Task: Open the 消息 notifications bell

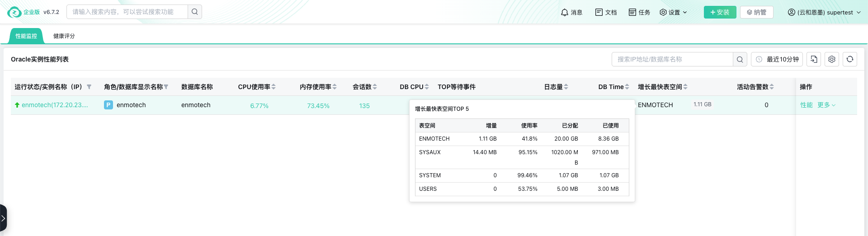Action: pyautogui.click(x=571, y=12)
